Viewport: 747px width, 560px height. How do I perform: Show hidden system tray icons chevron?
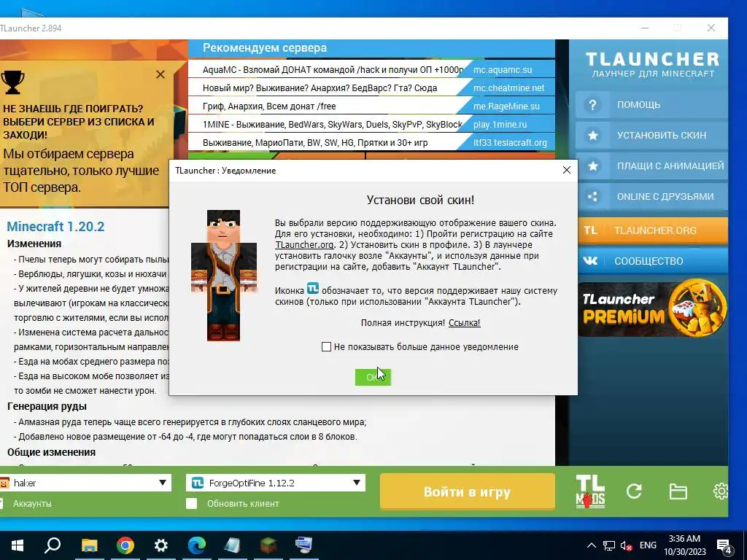point(591,545)
